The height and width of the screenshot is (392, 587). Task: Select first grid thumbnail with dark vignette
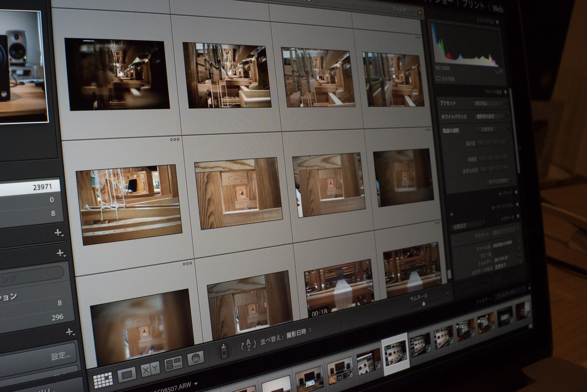(118, 74)
